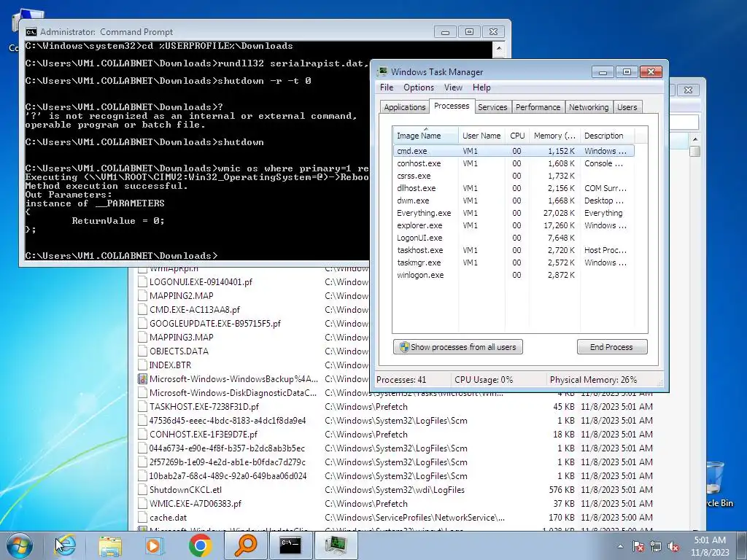Viewport: 747px width, 560px height.
Task: Click file icon next to cache.dat
Action: pos(142,517)
